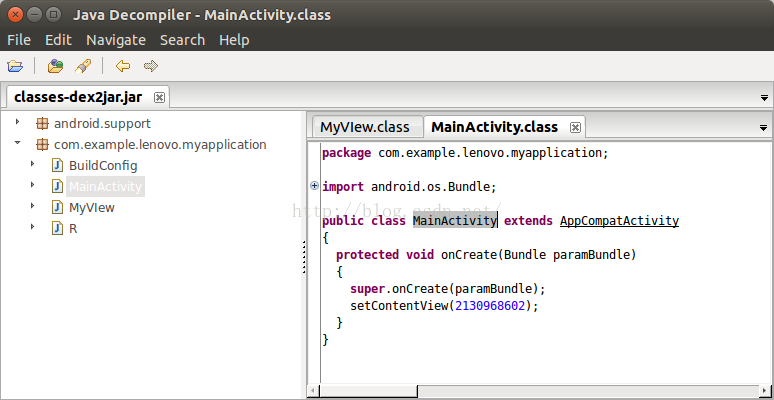The image size is (774, 400).
Task: Click the BuildConfig class file icon
Action: 58,165
